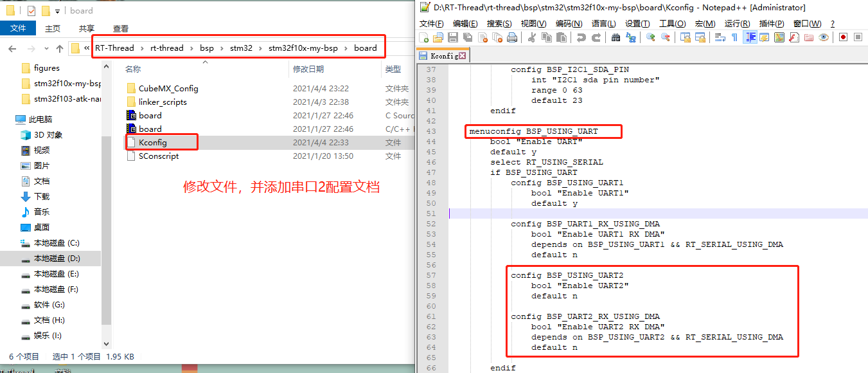
Task: Click the Close All toolbar icon
Action: pos(497,38)
